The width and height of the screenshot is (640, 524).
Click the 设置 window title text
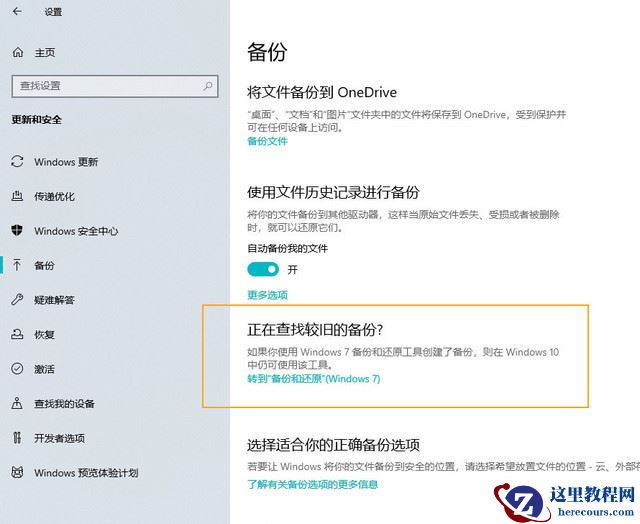click(53, 12)
